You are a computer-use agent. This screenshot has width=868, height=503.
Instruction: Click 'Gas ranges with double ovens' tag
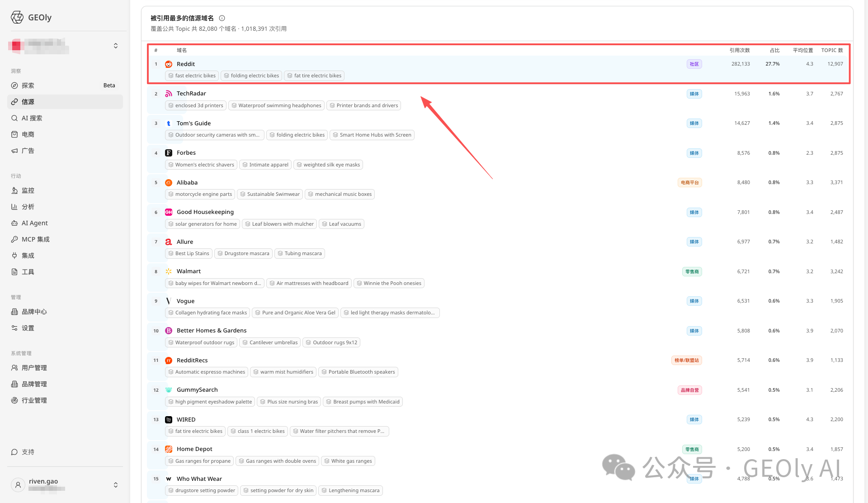[x=277, y=461]
